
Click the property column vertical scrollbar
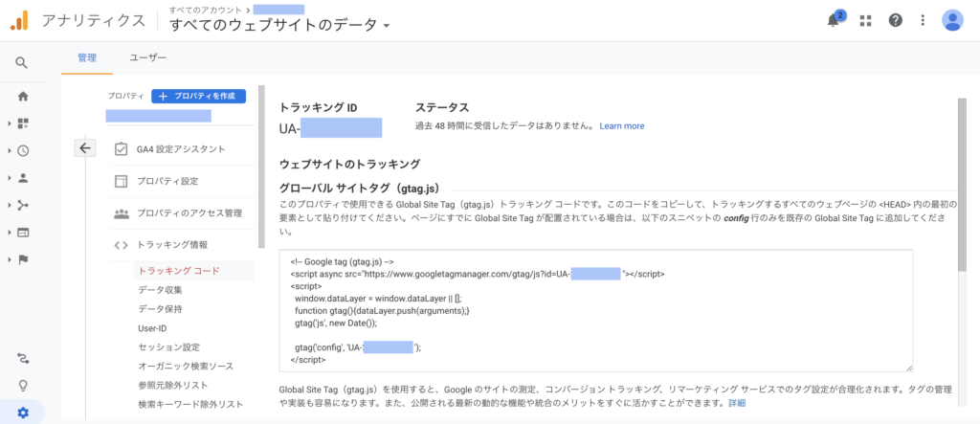coord(261,167)
